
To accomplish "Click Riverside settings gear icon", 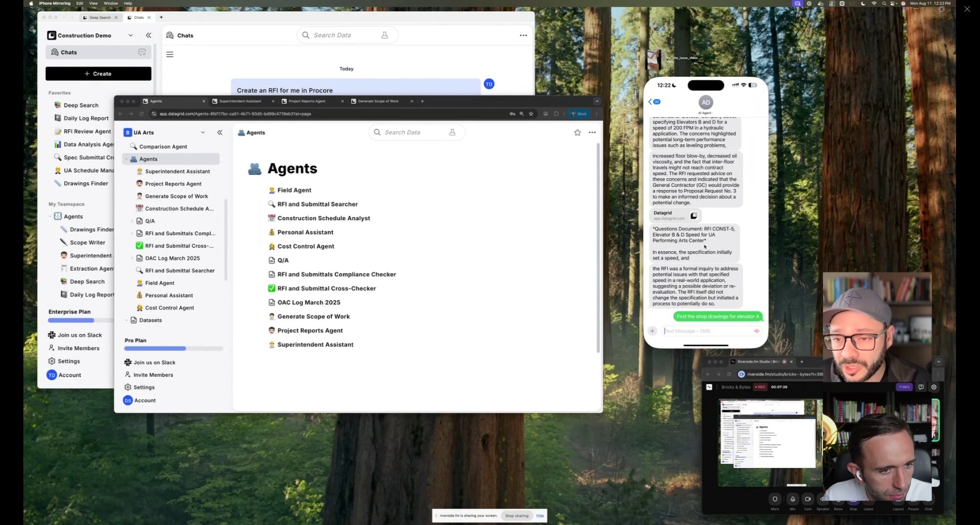I will click(x=934, y=387).
